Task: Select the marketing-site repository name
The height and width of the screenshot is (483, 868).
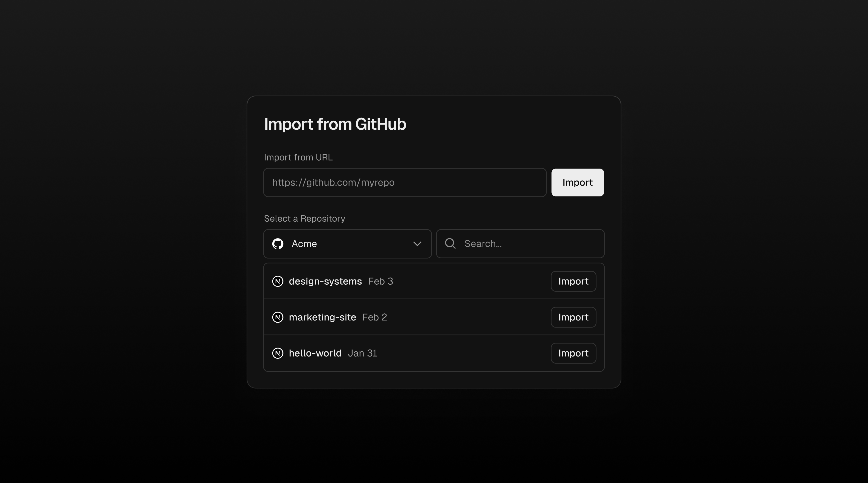Action: pyautogui.click(x=322, y=317)
